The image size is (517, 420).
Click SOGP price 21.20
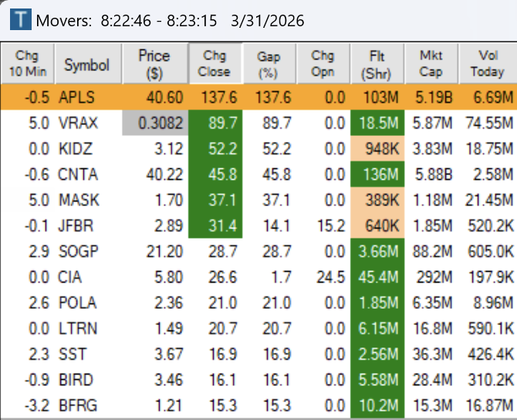point(165,252)
